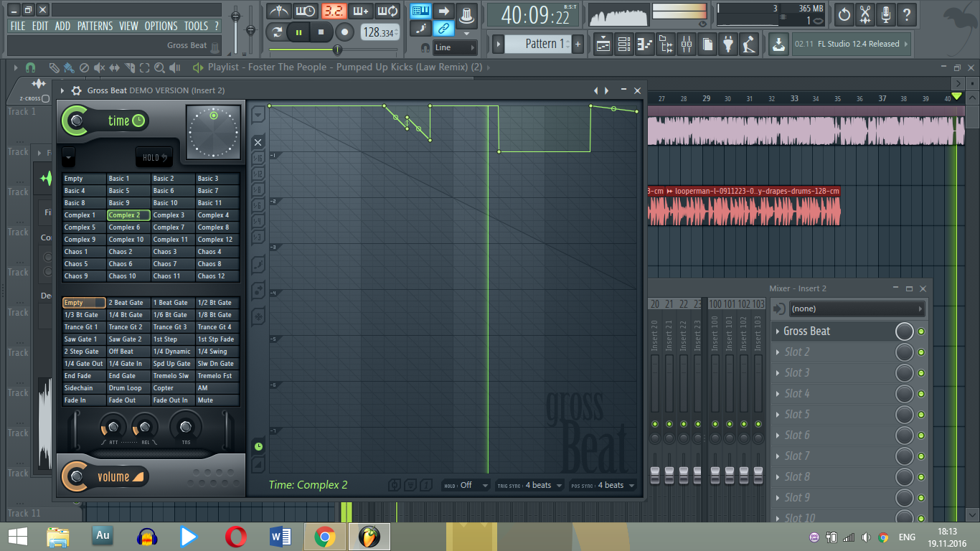Image resolution: width=980 pixels, height=551 pixels.
Task: Open the Mixer view icon
Action: tap(687, 44)
